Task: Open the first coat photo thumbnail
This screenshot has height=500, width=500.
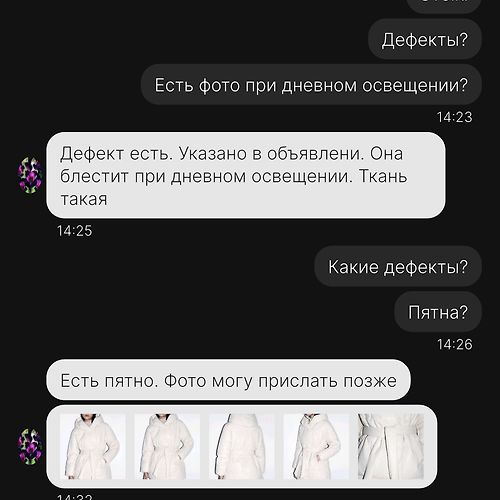Action: click(93, 447)
